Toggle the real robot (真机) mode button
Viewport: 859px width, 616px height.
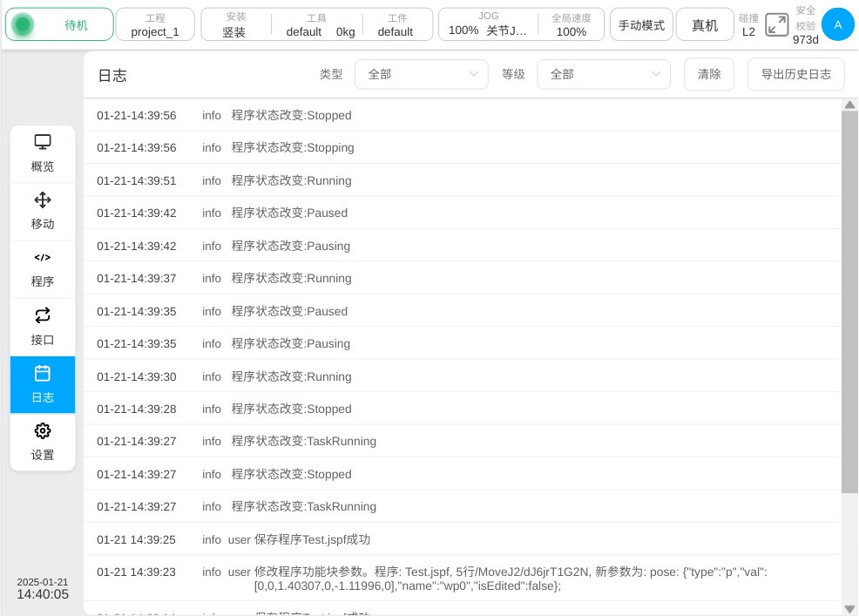pos(705,25)
